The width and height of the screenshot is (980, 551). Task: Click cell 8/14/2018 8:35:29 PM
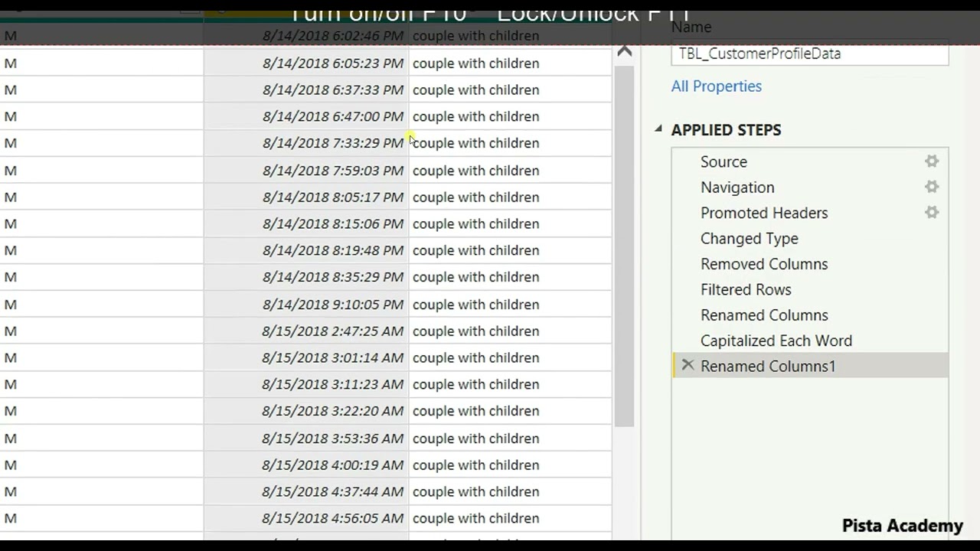tap(306, 277)
